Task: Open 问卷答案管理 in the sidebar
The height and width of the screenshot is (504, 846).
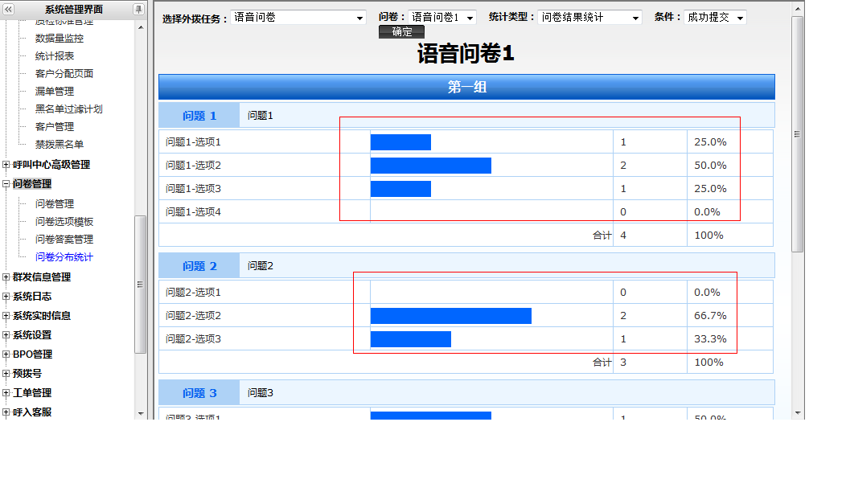Action: [x=64, y=240]
